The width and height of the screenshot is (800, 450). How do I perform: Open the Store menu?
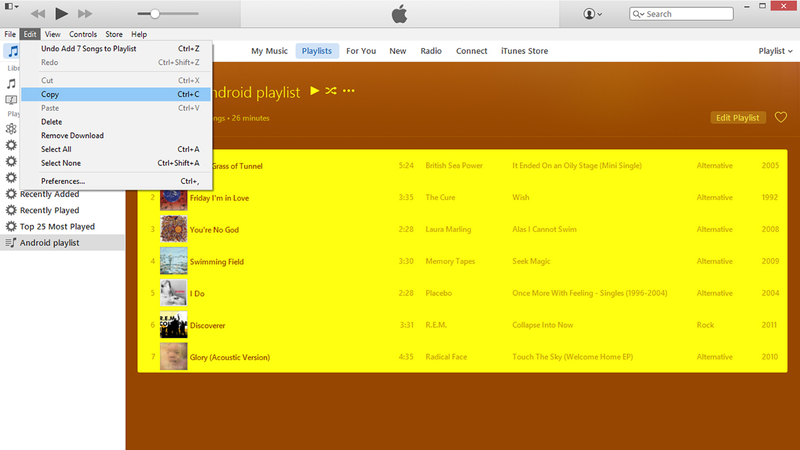click(114, 34)
